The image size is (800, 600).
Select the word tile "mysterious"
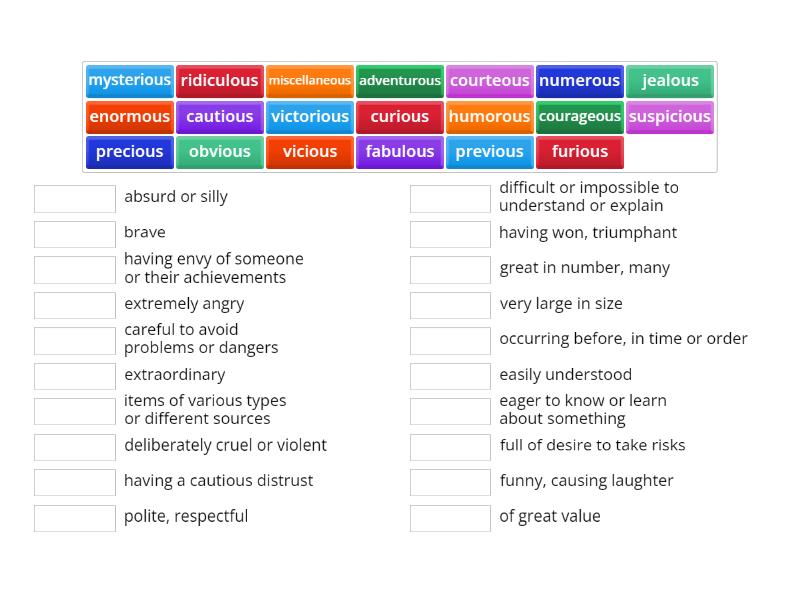tap(129, 81)
